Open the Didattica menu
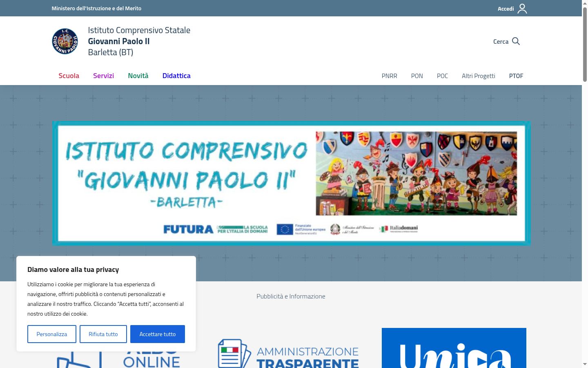The image size is (588, 368). click(176, 76)
